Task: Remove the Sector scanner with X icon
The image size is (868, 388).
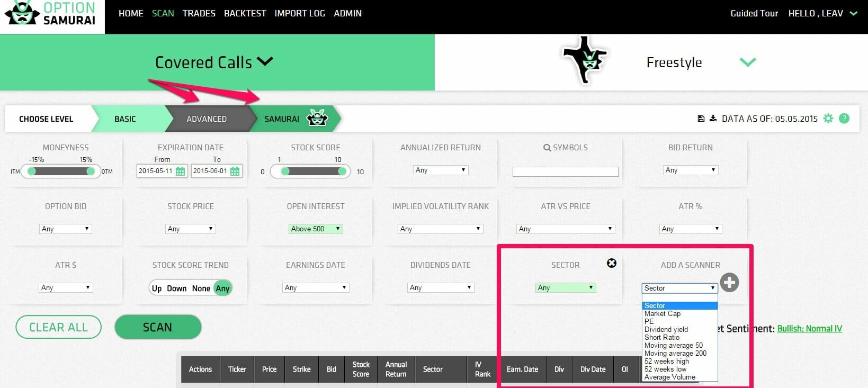Action: 612,263
